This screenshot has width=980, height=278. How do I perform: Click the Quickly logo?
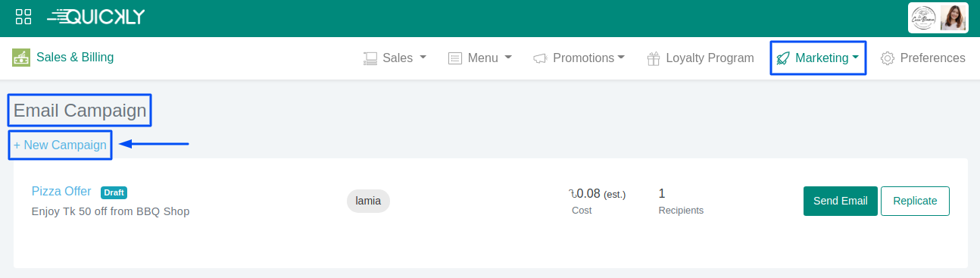(x=95, y=17)
